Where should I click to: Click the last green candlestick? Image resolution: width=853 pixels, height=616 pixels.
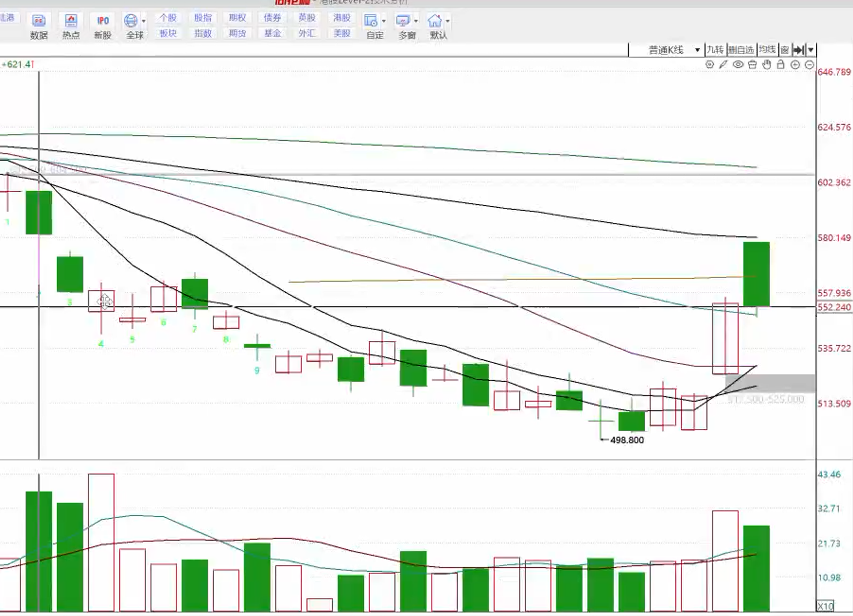coord(756,274)
